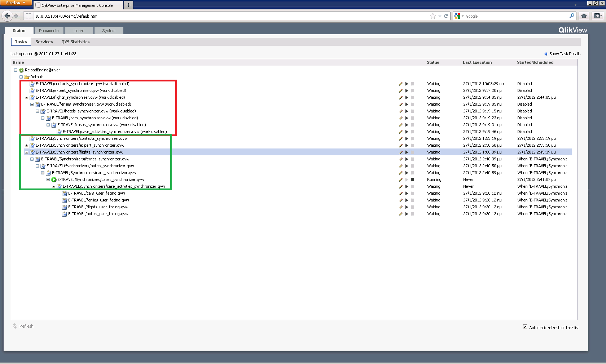The height and width of the screenshot is (364, 606).
Task: Run the expert_synchronizer.qvw (work disabled) task
Action: (407, 91)
